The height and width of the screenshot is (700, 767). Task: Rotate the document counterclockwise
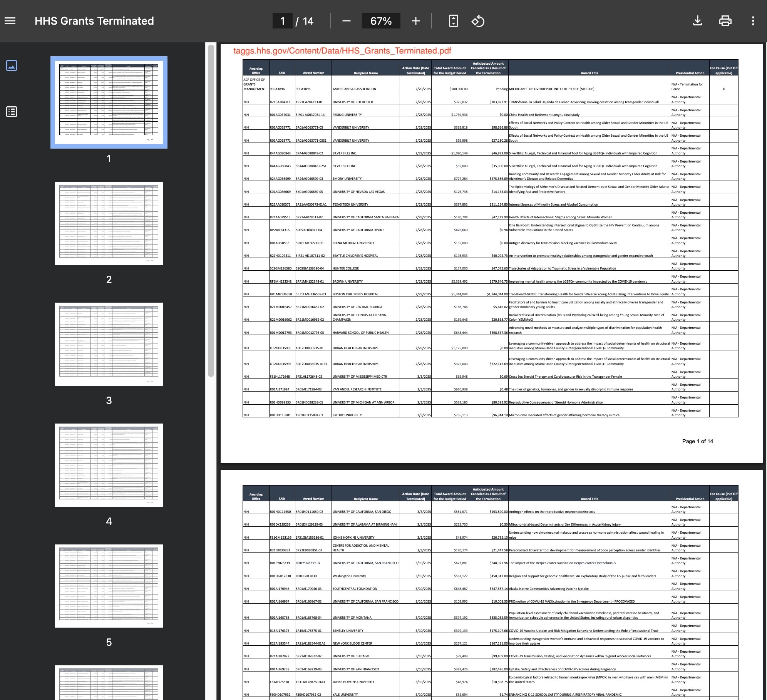pos(478,21)
